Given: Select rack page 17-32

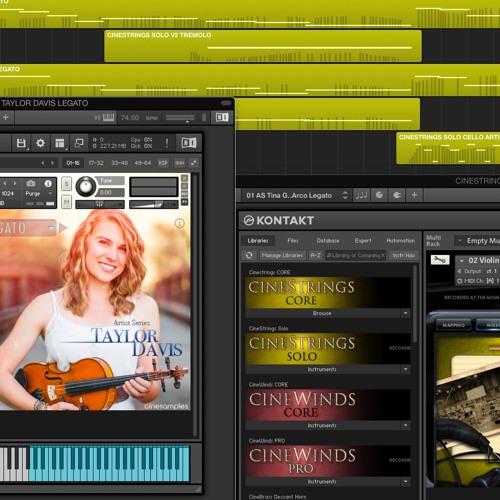Looking at the screenshot, I should tap(96, 163).
